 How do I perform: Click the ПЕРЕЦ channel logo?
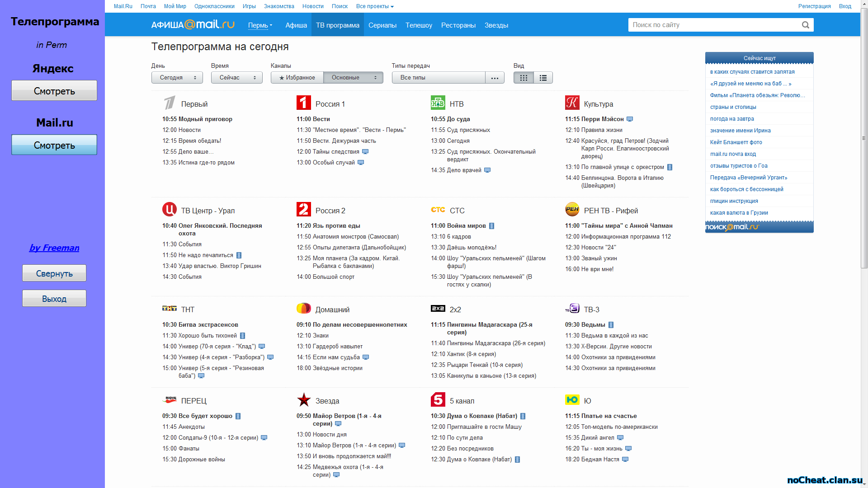(170, 400)
